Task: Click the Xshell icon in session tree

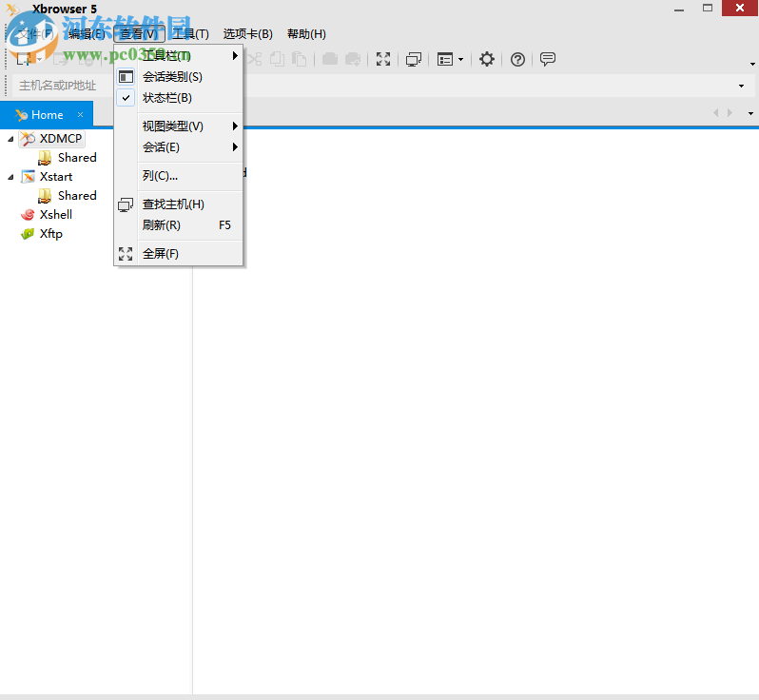Action: click(29, 214)
